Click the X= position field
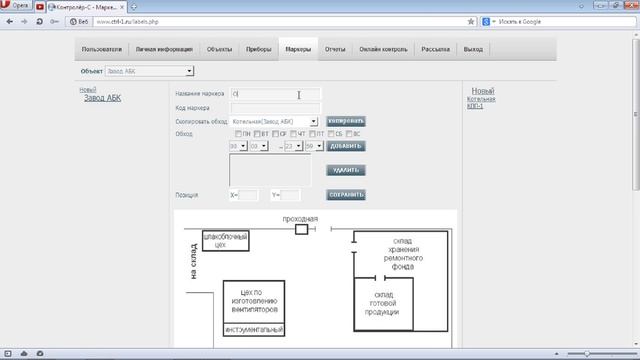The height and width of the screenshot is (360, 640). (248, 195)
